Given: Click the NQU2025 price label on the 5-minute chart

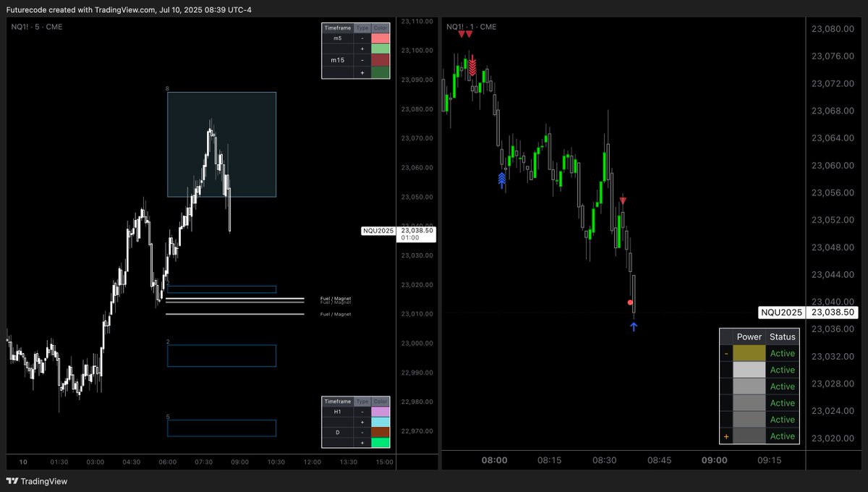Looking at the screenshot, I should point(378,231).
